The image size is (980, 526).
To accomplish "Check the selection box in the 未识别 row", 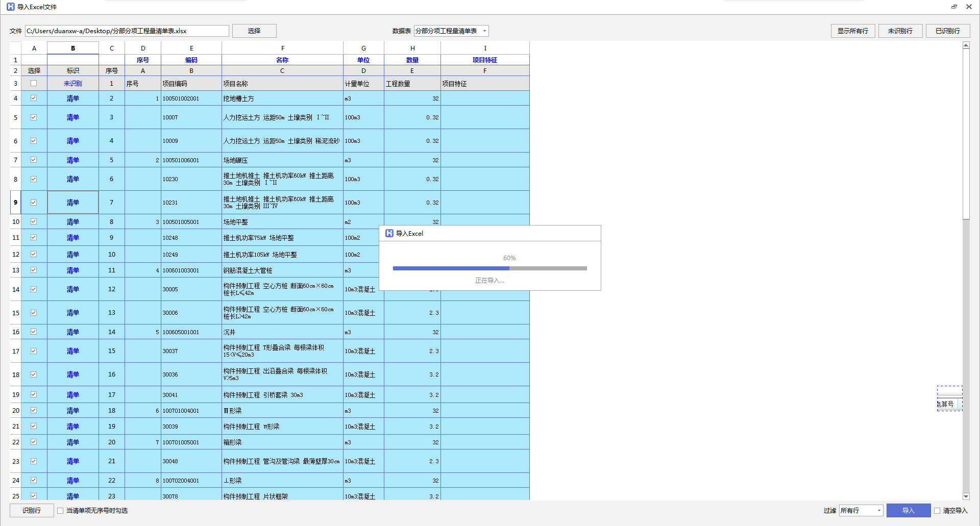I will [x=34, y=83].
